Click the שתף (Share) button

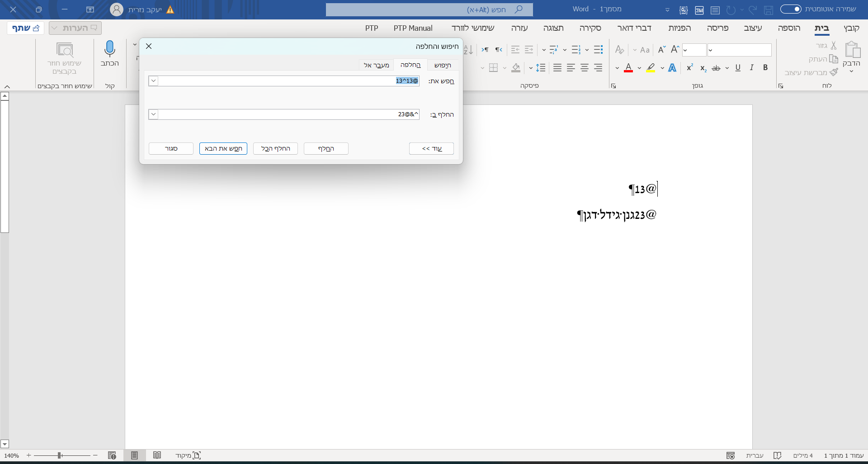26,28
